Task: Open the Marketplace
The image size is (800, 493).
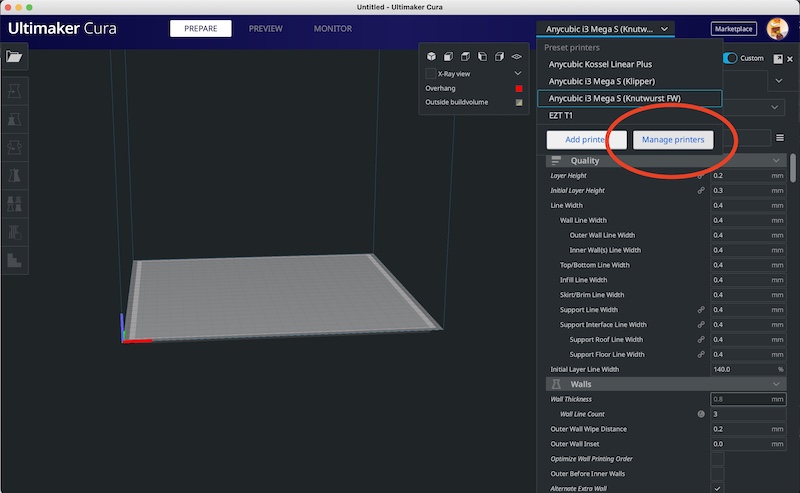Action: click(x=733, y=29)
